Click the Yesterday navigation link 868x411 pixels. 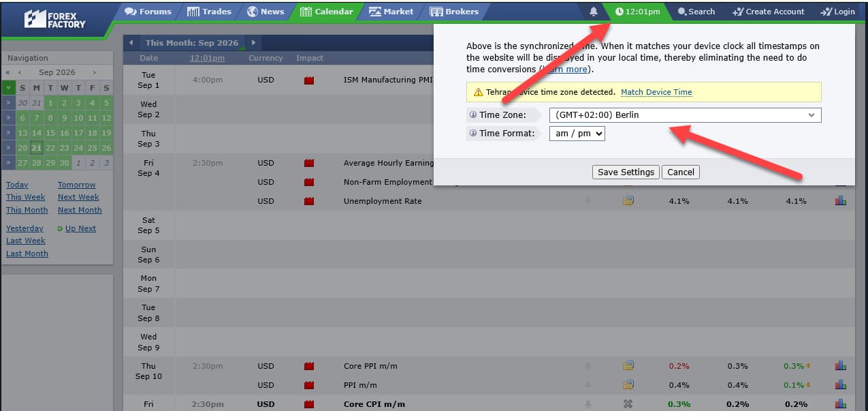[x=25, y=228]
